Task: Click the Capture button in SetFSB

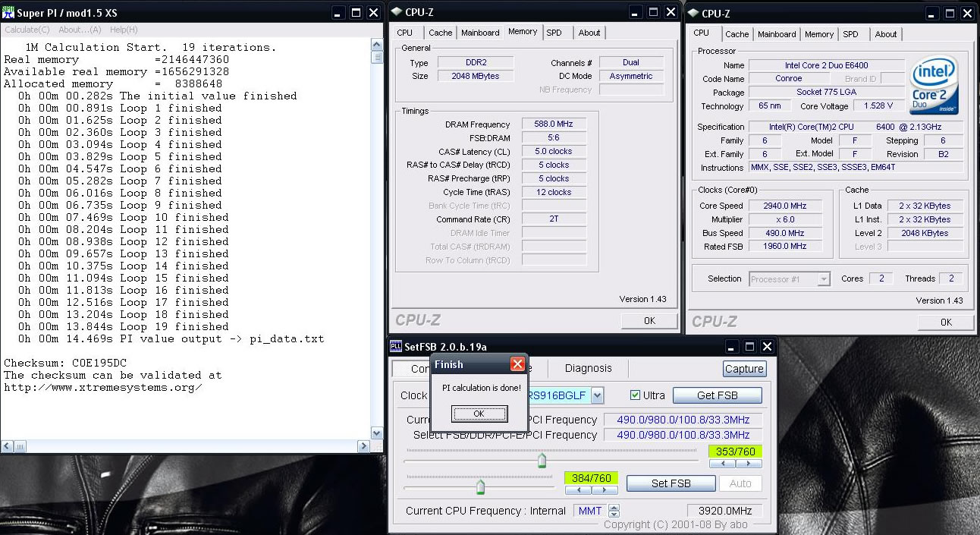Action: (744, 369)
